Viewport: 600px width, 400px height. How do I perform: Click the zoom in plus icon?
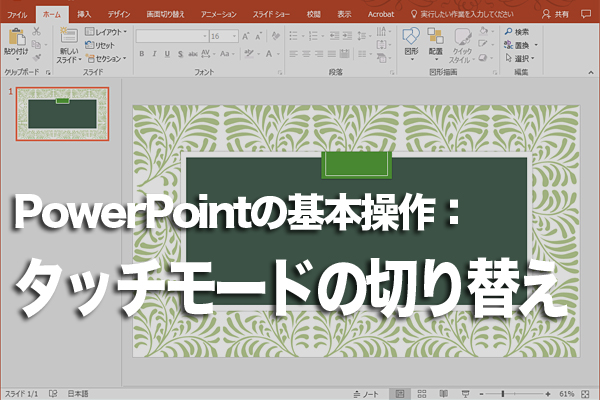pyautogui.click(x=548, y=394)
